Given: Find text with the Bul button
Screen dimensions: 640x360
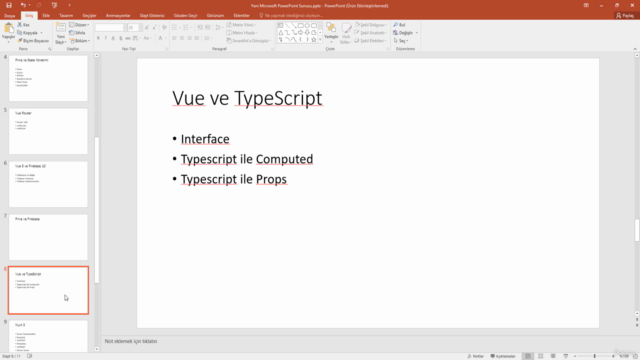Looking at the screenshot, I should pyautogui.click(x=399, y=25).
